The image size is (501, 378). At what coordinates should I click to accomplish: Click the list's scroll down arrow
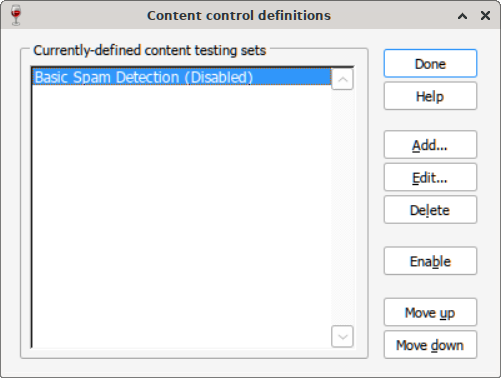click(342, 337)
